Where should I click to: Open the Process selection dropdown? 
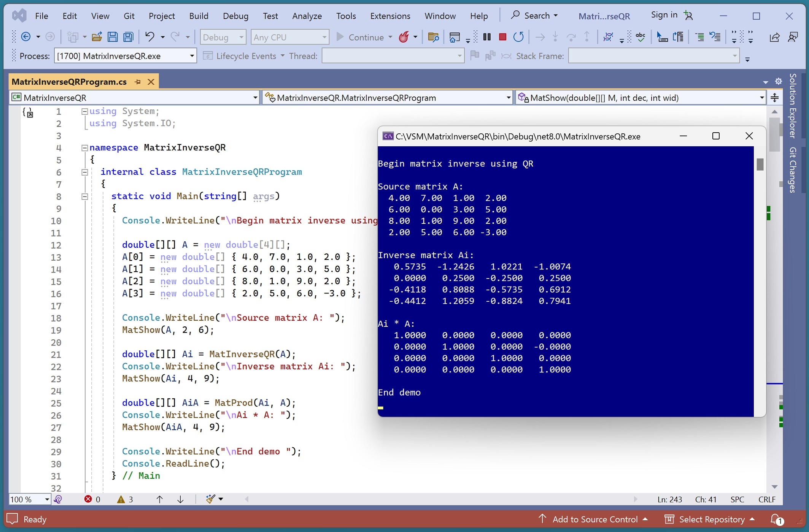coord(192,56)
